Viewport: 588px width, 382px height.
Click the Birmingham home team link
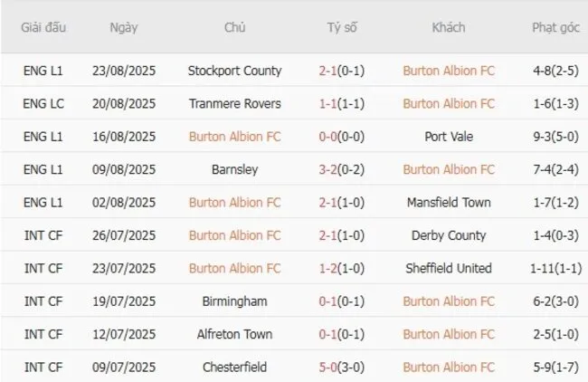(234, 301)
